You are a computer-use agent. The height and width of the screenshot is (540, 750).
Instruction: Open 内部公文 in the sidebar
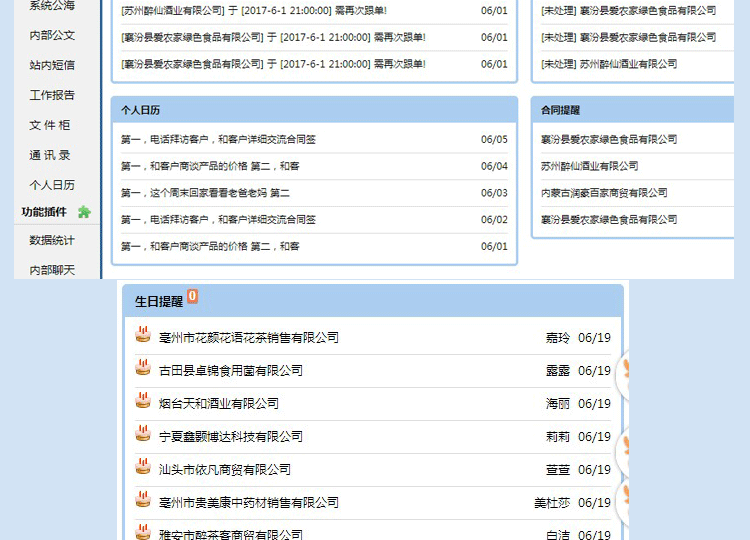[52, 35]
